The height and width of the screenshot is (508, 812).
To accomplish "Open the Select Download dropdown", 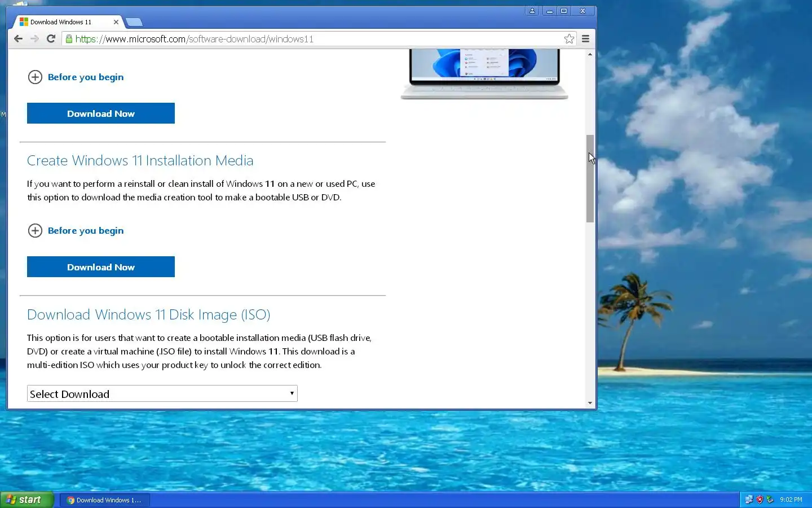I will pos(162,394).
